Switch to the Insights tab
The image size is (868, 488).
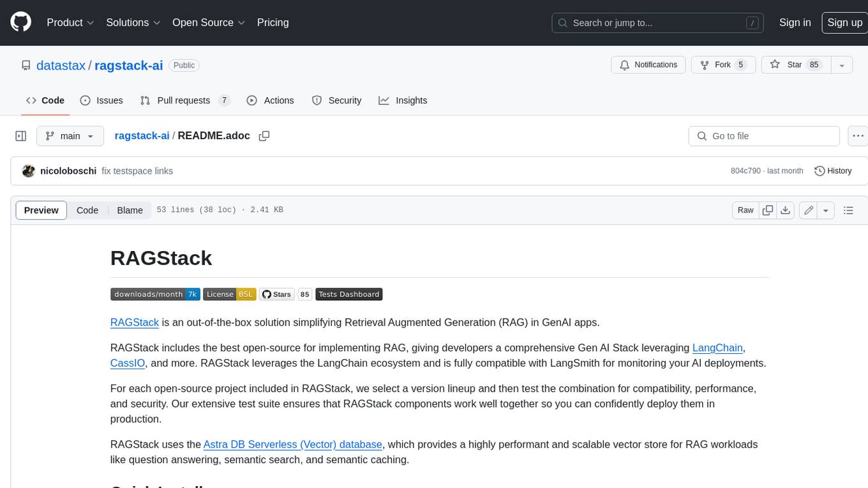403,100
